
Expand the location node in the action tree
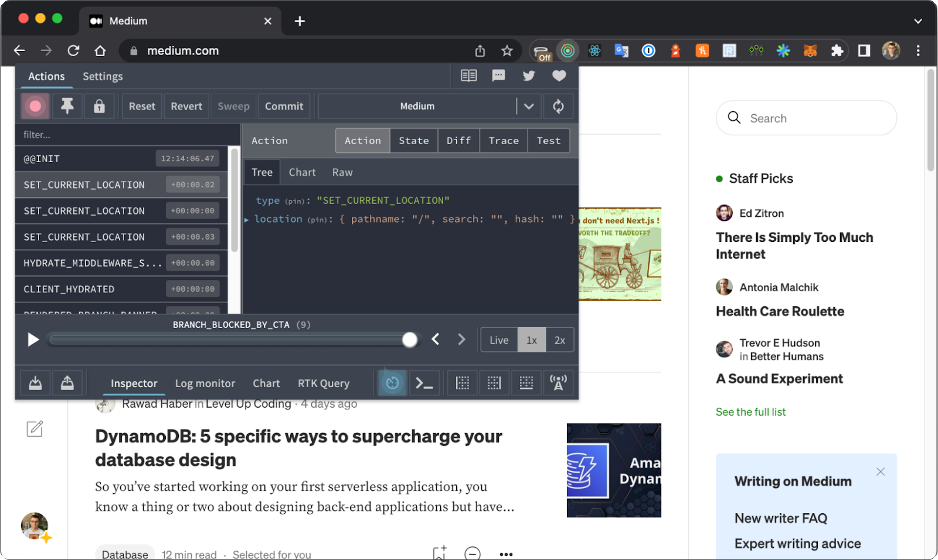tap(247, 219)
